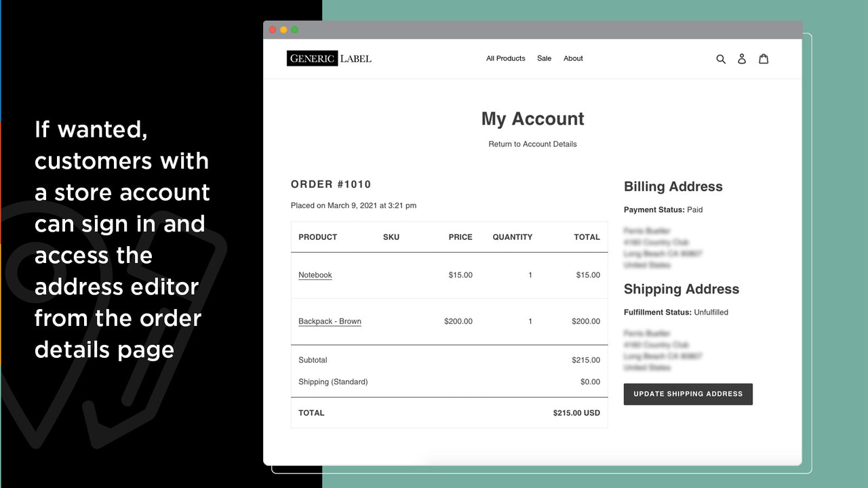The image size is (868, 488).
Task: Click the QUANTITY column header
Action: pos(512,237)
